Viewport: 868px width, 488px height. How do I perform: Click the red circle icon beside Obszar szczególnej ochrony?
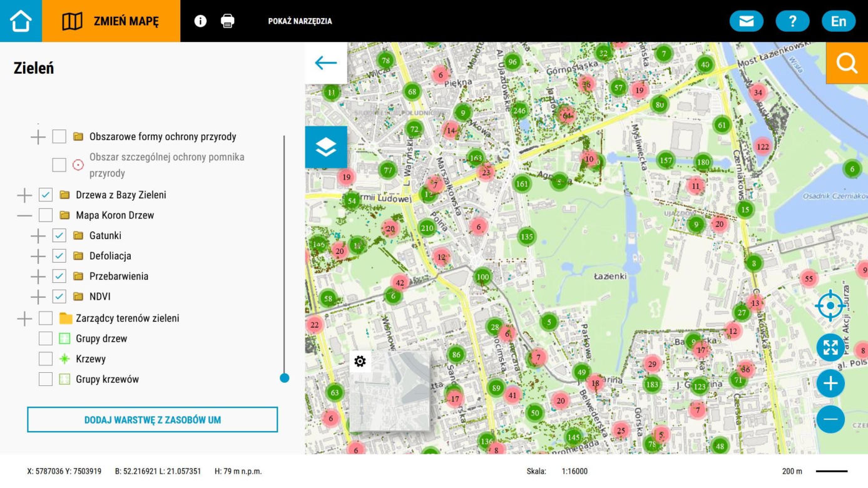click(x=78, y=165)
